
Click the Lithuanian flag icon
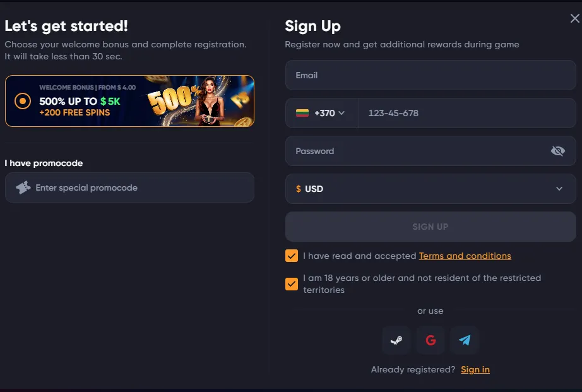(302, 113)
